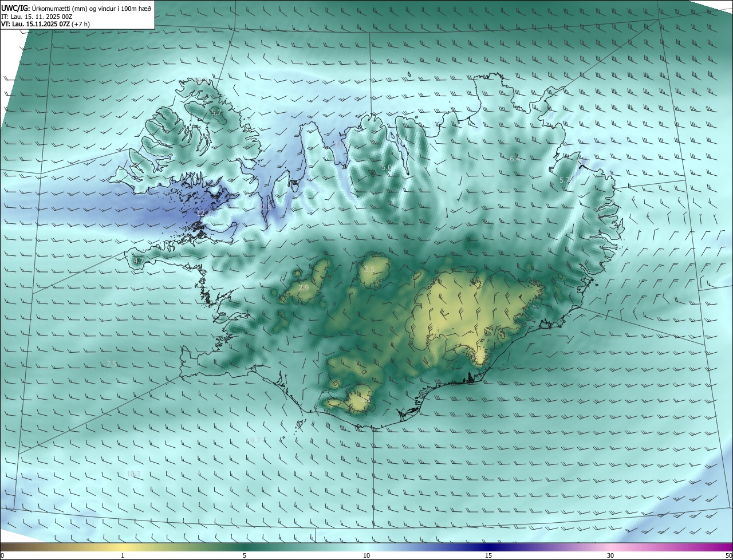This screenshot has height=560, width=733.
Task: Click the colorbar tick label 15
Action: [x=488, y=555]
